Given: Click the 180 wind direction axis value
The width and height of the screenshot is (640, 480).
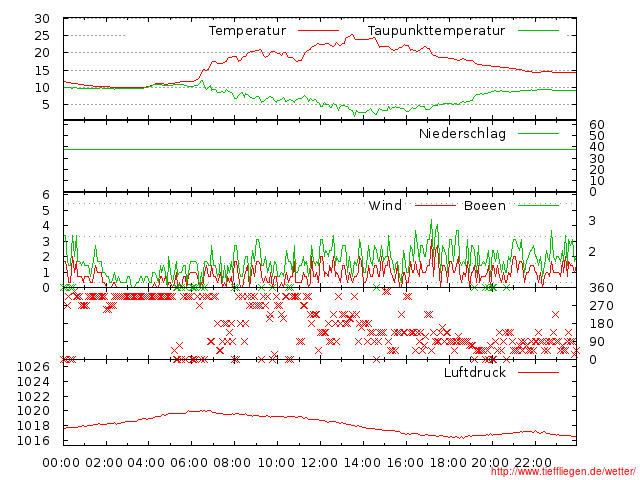Looking at the screenshot, I should coord(601,324).
